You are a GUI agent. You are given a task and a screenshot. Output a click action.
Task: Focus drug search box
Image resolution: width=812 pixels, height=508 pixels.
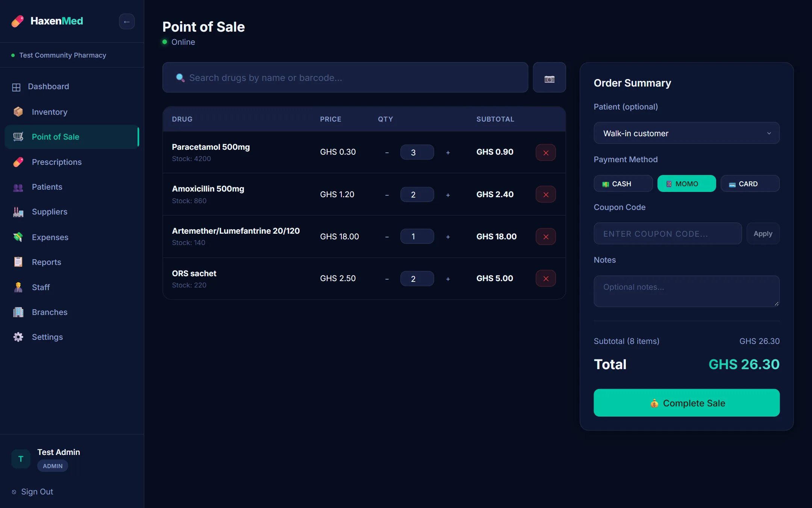(x=345, y=78)
